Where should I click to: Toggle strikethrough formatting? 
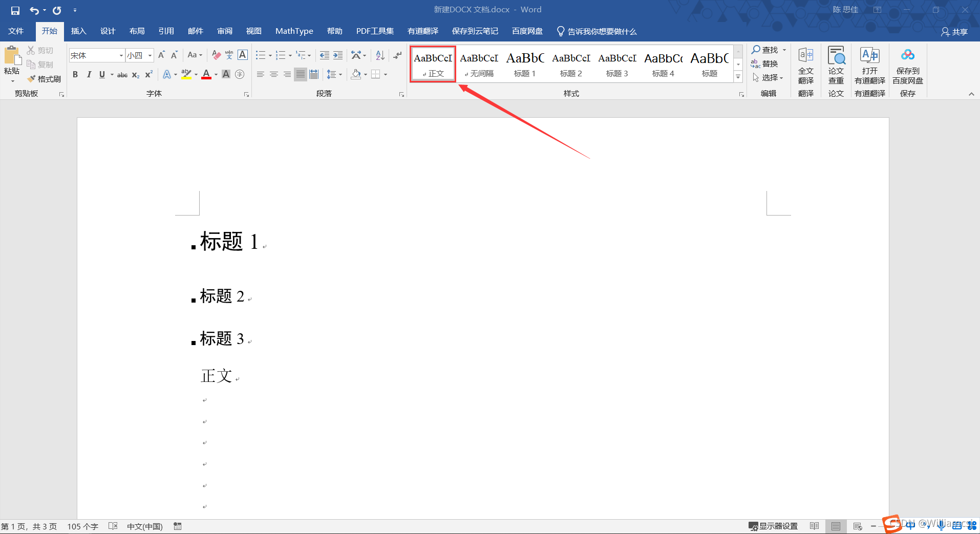(x=122, y=75)
